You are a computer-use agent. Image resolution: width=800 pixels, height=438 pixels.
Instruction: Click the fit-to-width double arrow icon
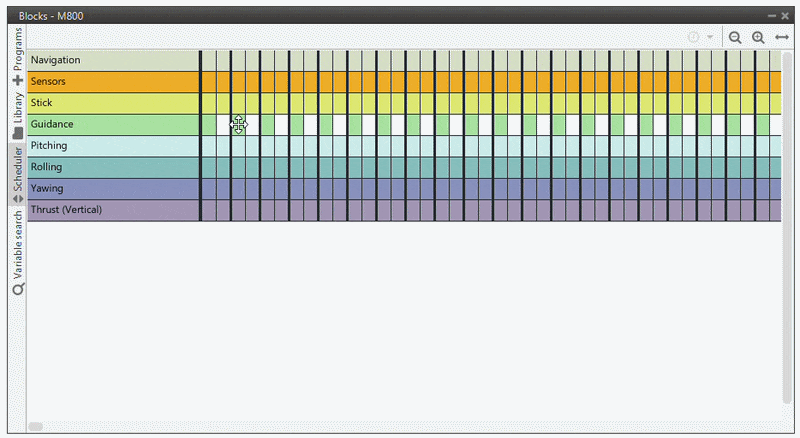coord(782,37)
